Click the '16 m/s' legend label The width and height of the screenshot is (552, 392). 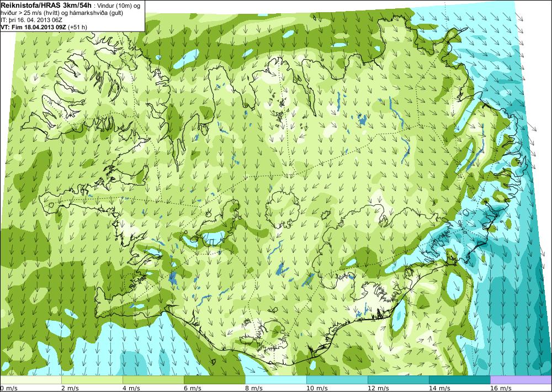click(501, 388)
